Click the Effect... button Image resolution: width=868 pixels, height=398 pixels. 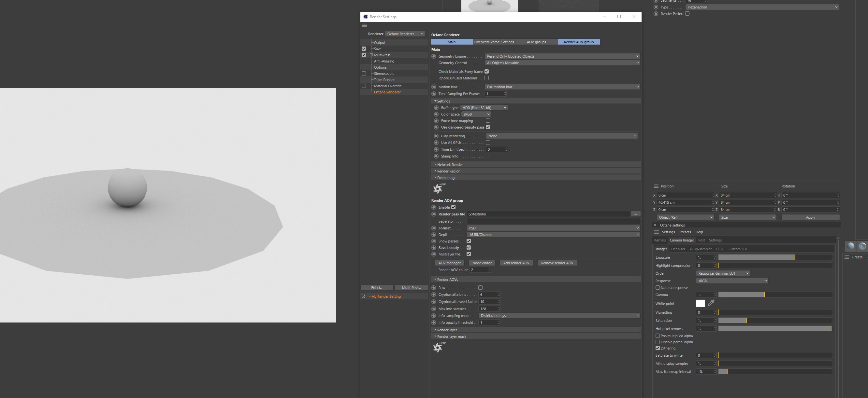click(x=377, y=288)
